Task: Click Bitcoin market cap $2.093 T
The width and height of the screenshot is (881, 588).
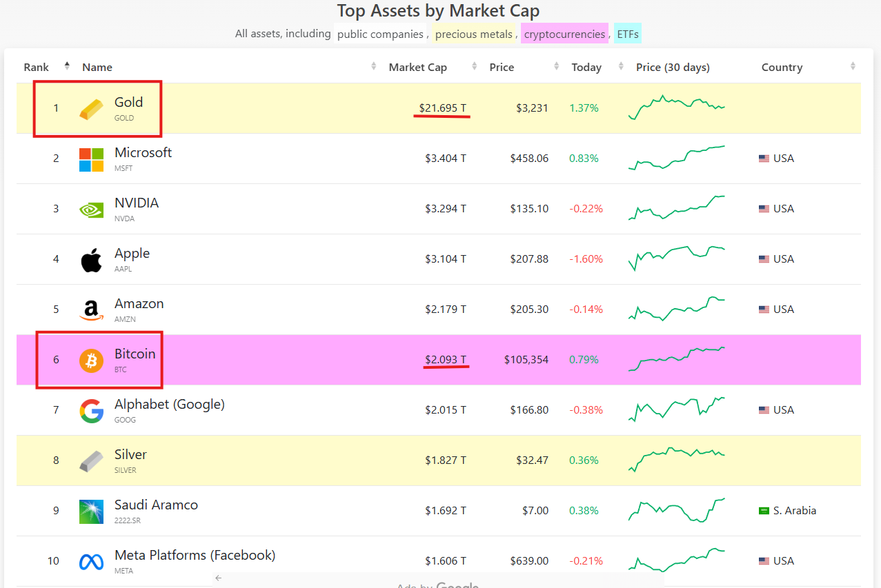Action: (446, 360)
